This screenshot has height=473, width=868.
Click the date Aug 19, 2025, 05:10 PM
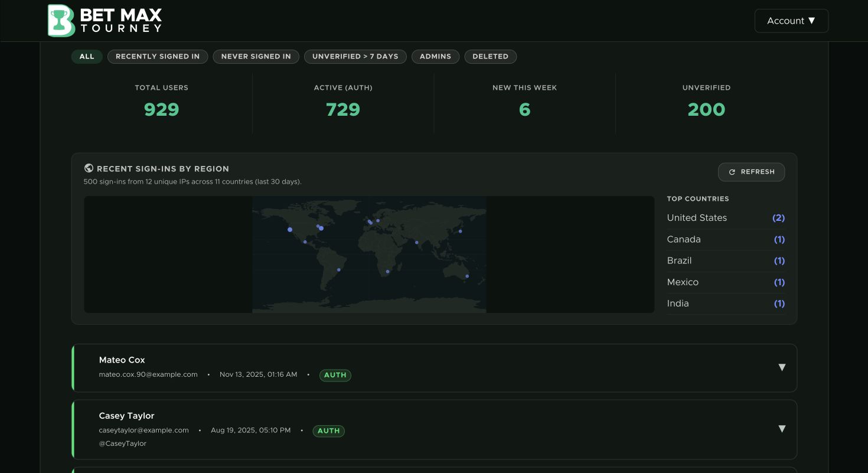click(x=251, y=430)
